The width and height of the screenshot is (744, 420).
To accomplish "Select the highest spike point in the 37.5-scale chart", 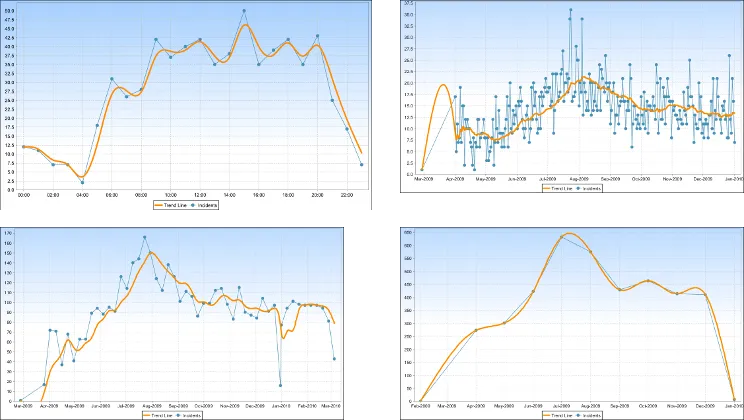I will point(571,9).
